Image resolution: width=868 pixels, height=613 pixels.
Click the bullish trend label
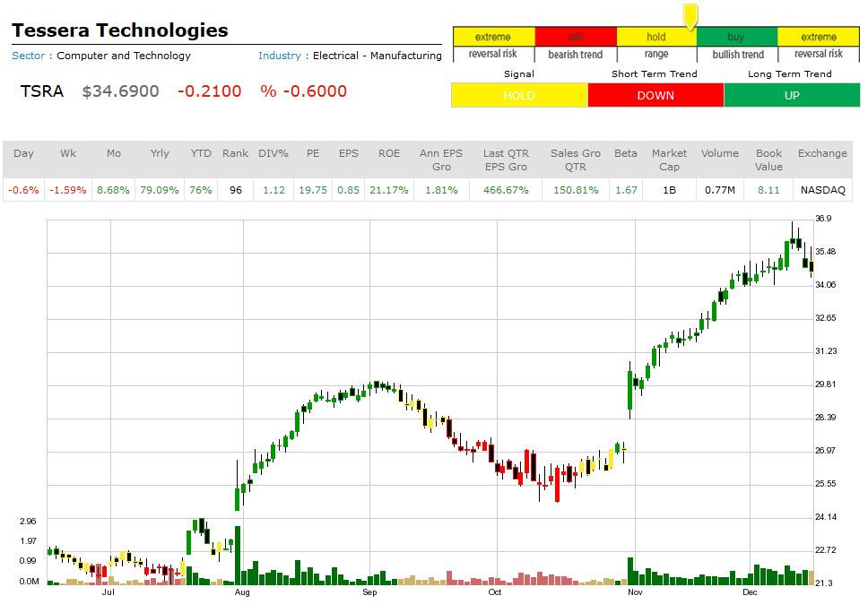click(738, 54)
